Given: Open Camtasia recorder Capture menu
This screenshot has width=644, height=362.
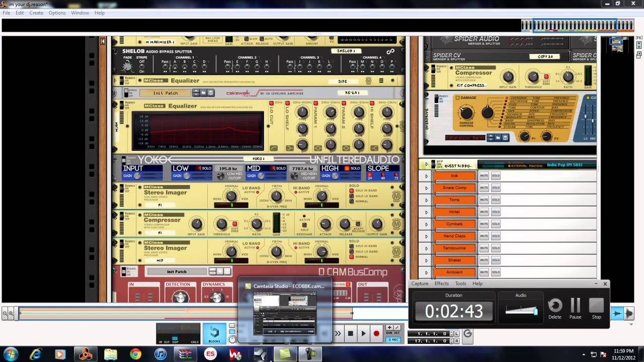Looking at the screenshot, I should click(x=420, y=284).
